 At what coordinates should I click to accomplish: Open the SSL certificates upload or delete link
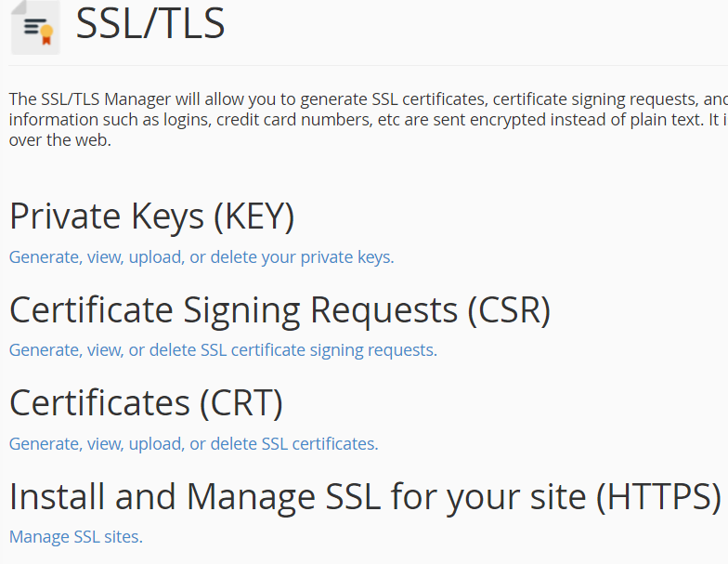[193, 444]
